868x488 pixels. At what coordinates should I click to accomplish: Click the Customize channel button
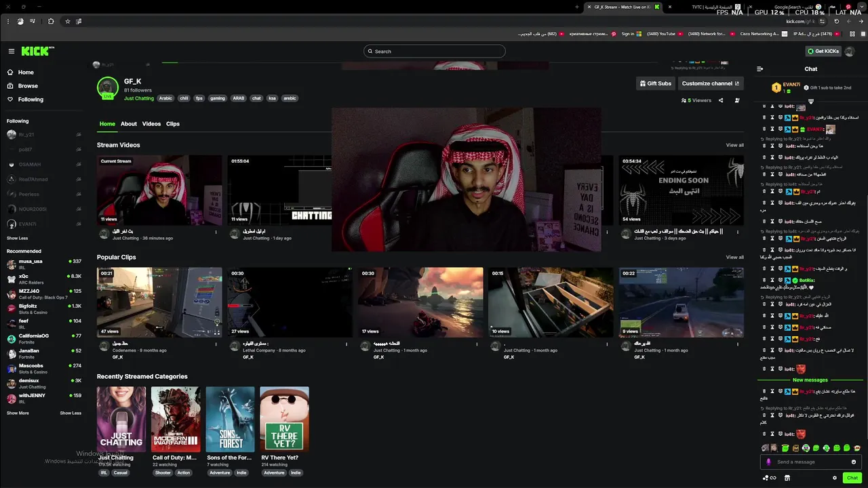[x=711, y=83]
